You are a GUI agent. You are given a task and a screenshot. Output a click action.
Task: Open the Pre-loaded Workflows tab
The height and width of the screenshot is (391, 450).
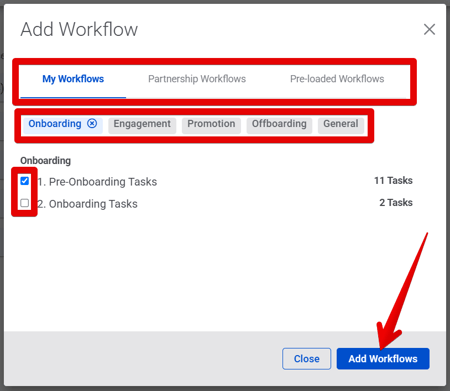coord(337,79)
